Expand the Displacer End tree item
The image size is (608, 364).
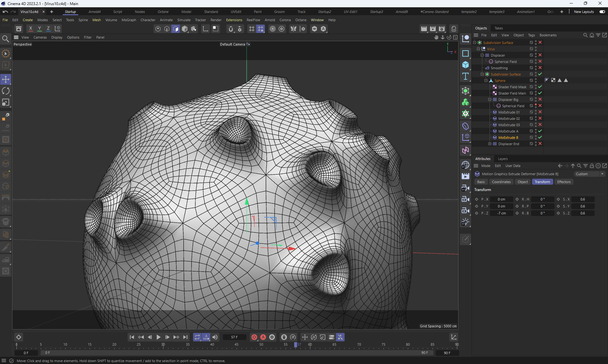tap(490, 144)
